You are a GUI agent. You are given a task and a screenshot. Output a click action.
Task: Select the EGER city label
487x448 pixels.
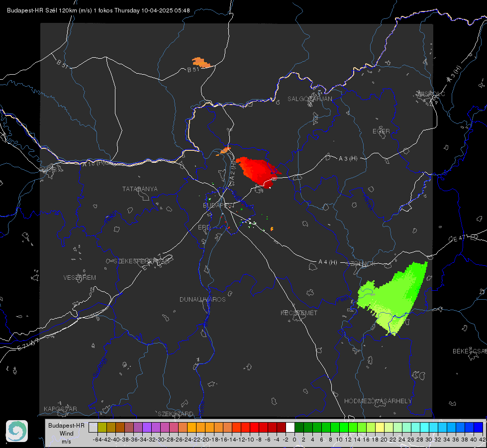point(381,131)
